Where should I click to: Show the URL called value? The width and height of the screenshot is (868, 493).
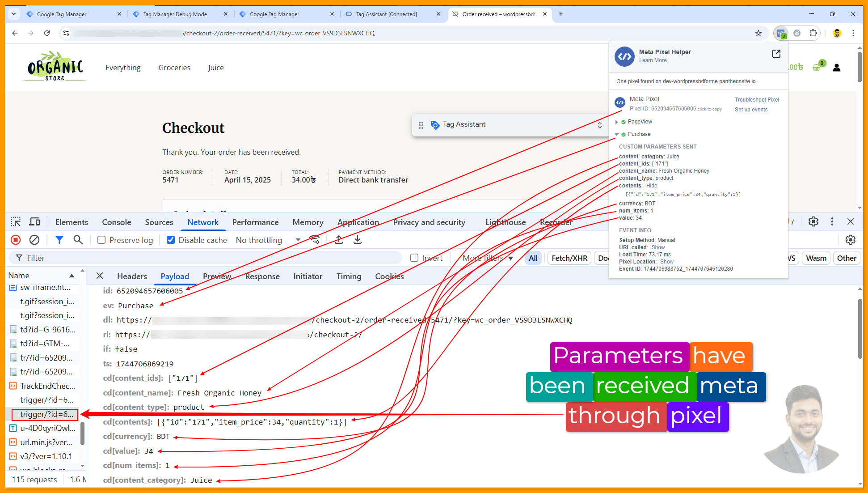pyautogui.click(x=658, y=247)
